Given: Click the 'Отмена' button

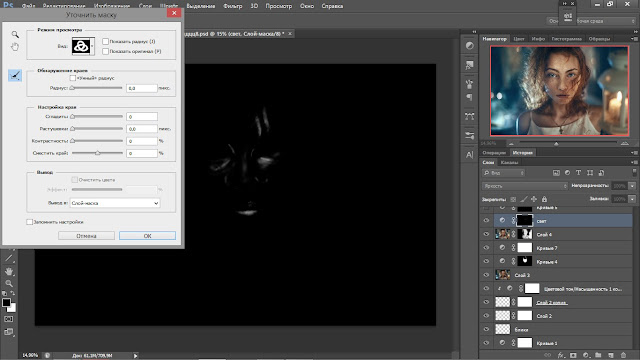Looking at the screenshot, I should 86,236.
